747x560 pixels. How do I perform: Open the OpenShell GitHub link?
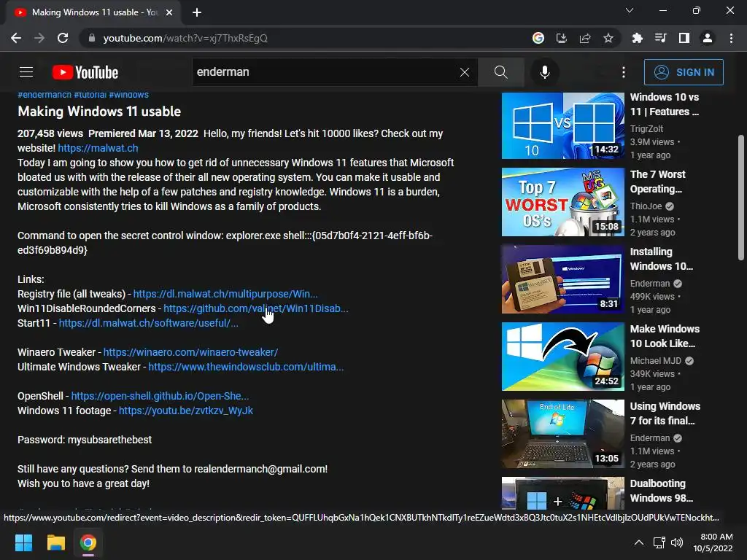(160, 396)
